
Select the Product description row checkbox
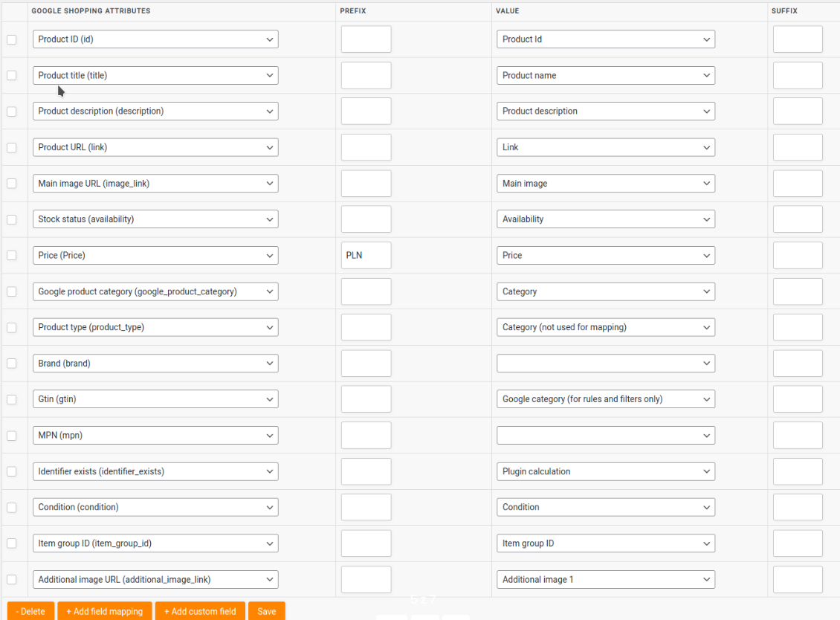pyautogui.click(x=11, y=112)
